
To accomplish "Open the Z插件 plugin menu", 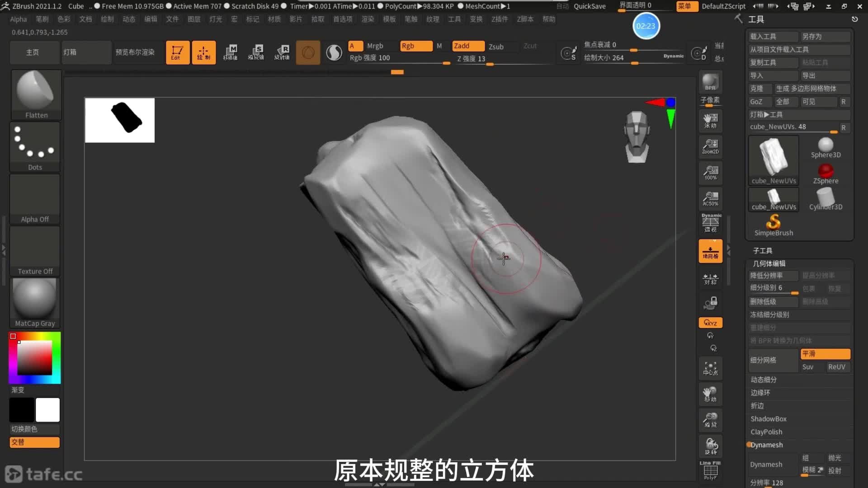I will tap(499, 19).
